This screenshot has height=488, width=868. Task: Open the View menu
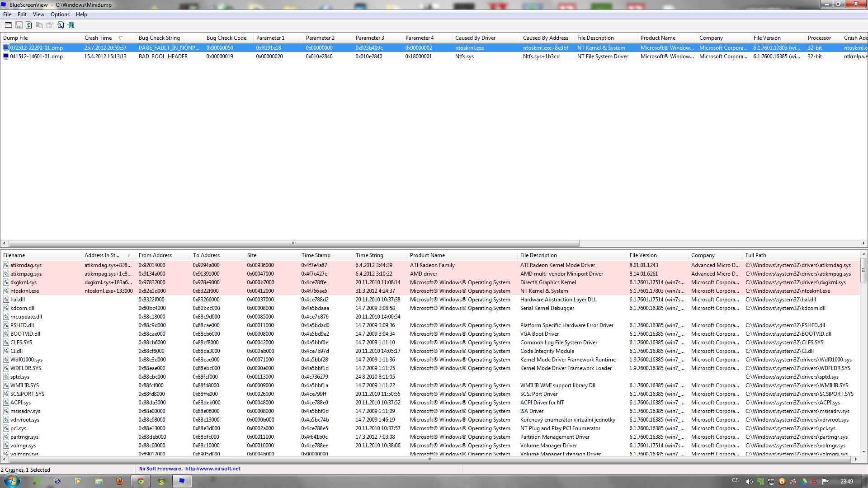click(38, 14)
